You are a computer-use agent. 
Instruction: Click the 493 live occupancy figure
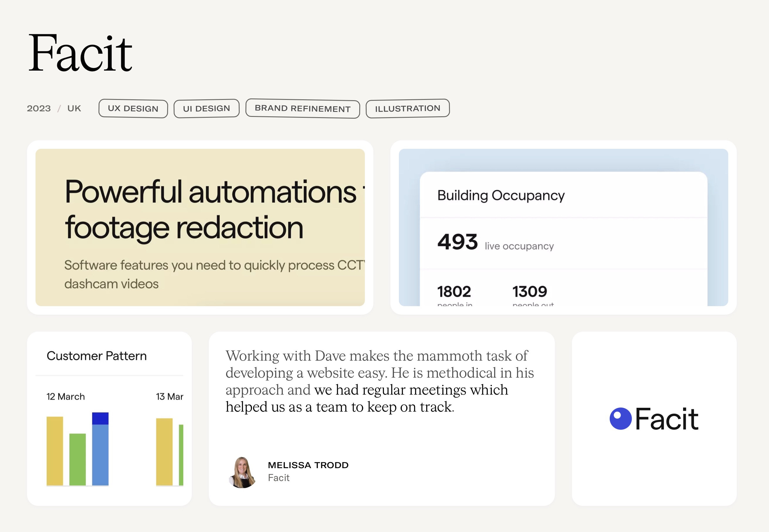point(458,242)
